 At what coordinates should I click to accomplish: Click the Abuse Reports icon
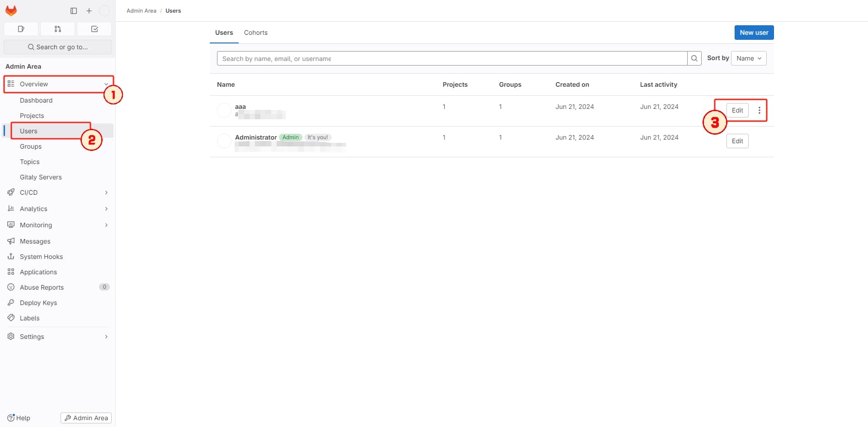[11, 287]
